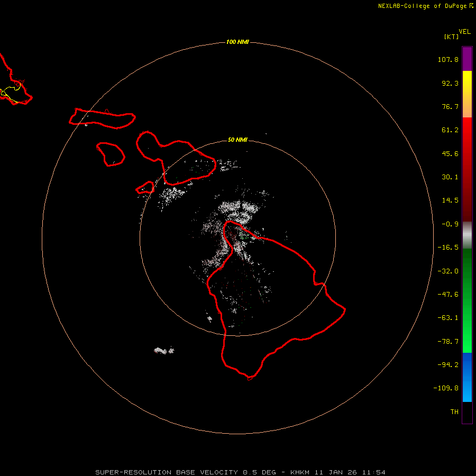Image resolution: width=476 pixels, height=476 pixels.
Task: Click the purple band on velocity color bar
Action: click(x=467, y=59)
